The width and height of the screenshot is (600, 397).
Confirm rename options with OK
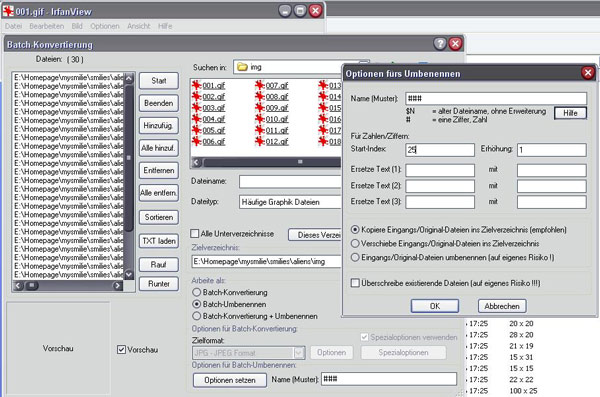[x=435, y=306]
